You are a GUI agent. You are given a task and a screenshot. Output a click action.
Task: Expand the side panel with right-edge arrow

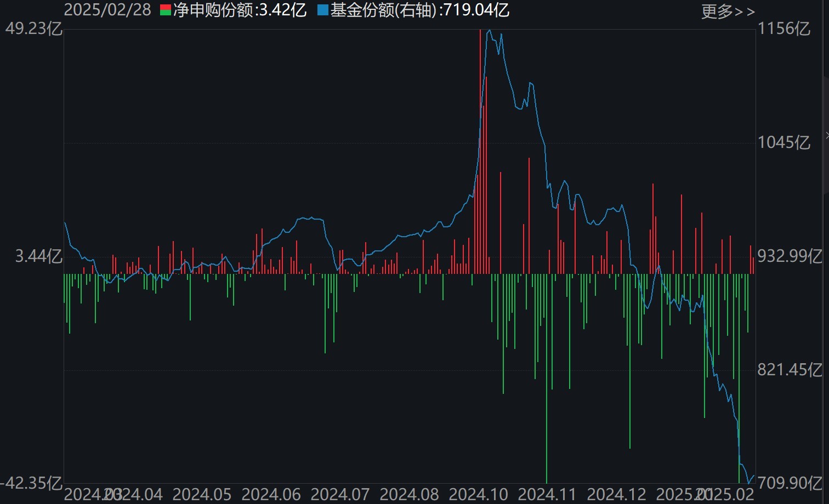point(826,135)
